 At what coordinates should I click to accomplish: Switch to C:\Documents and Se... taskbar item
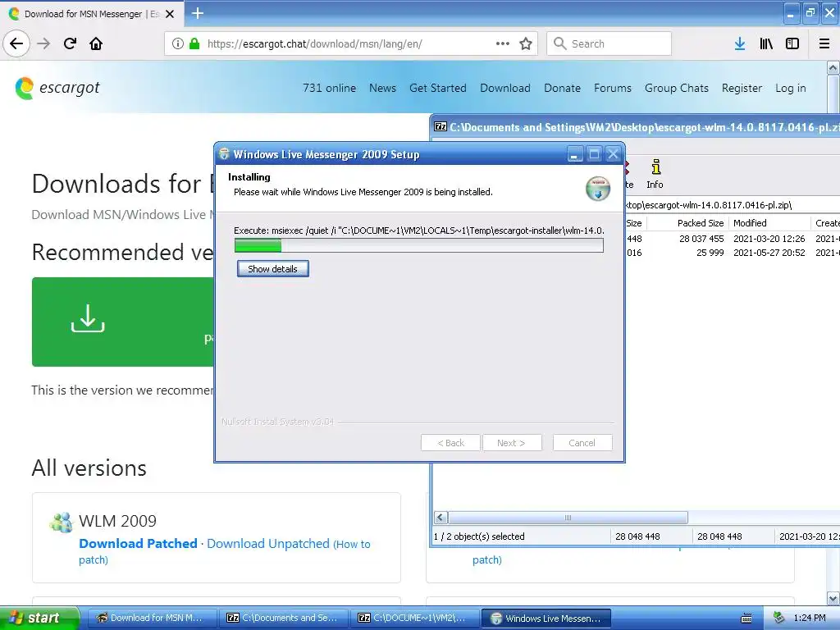tap(284, 618)
